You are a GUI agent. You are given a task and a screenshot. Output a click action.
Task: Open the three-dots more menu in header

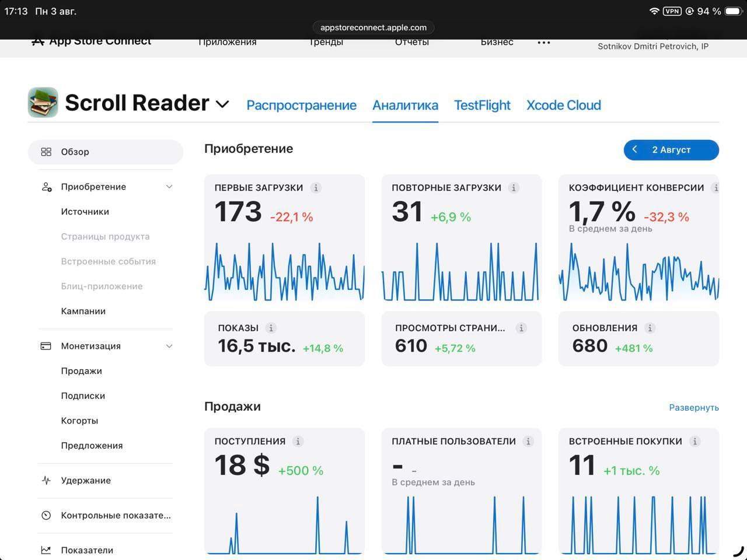(x=544, y=43)
